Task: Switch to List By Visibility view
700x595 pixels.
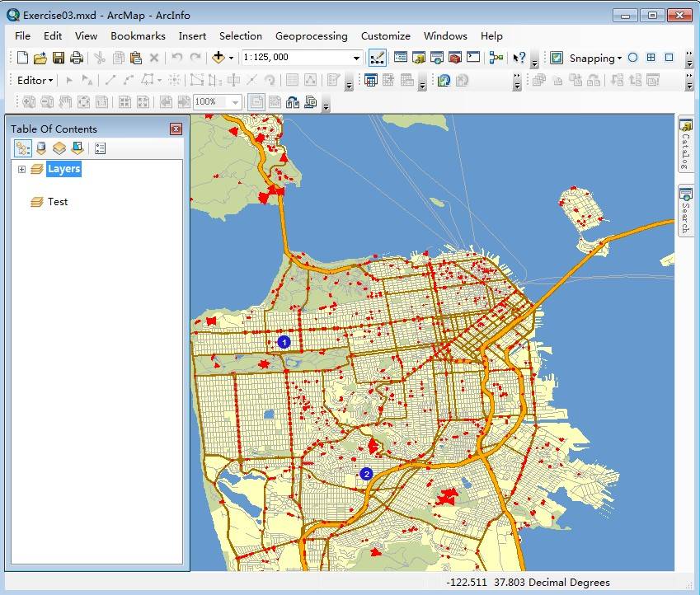Action: (59, 148)
